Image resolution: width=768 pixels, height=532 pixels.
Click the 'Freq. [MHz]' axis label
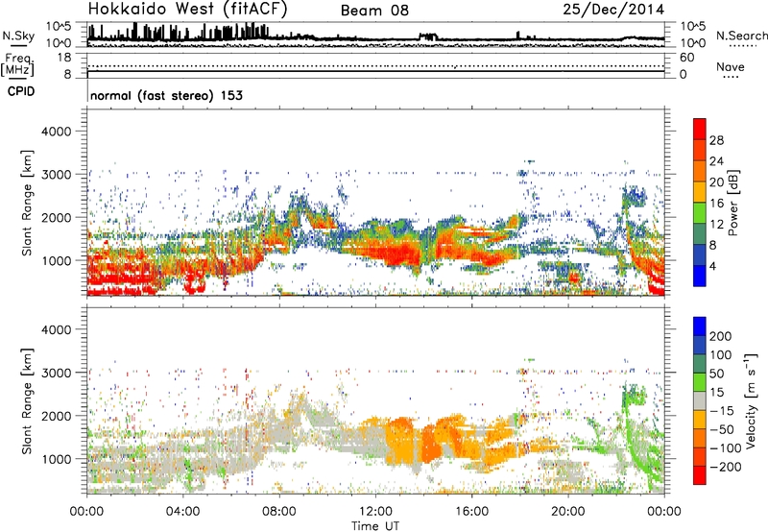pos(18,64)
